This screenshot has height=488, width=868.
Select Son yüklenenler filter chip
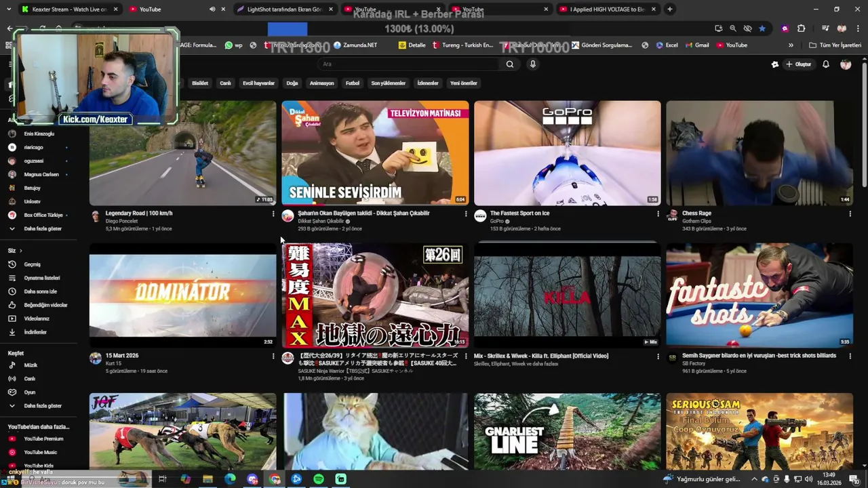(x=388, y=83)
